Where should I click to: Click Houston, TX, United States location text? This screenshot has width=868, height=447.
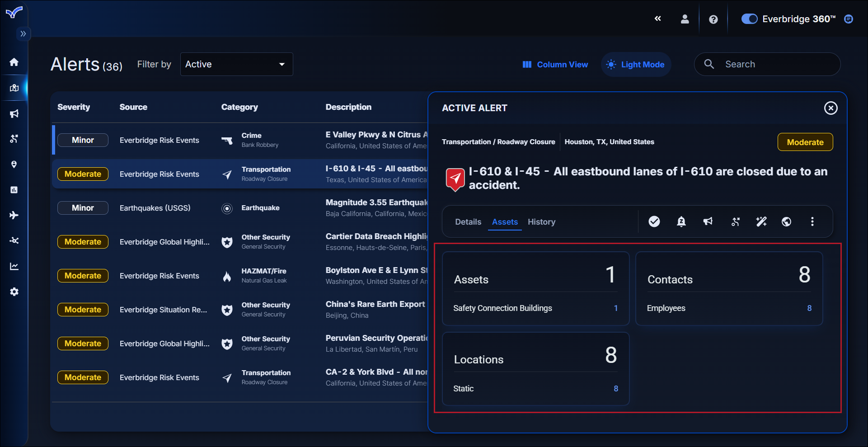[609, 142]
